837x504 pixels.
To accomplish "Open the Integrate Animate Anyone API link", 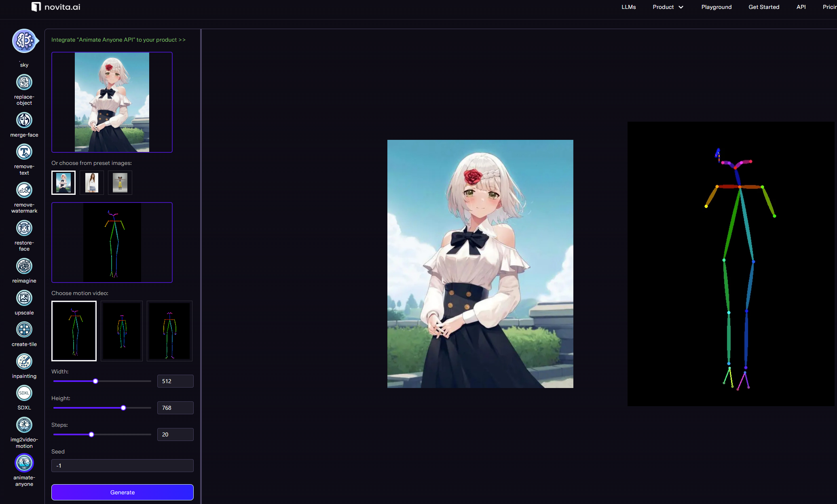I will [118, 40].
